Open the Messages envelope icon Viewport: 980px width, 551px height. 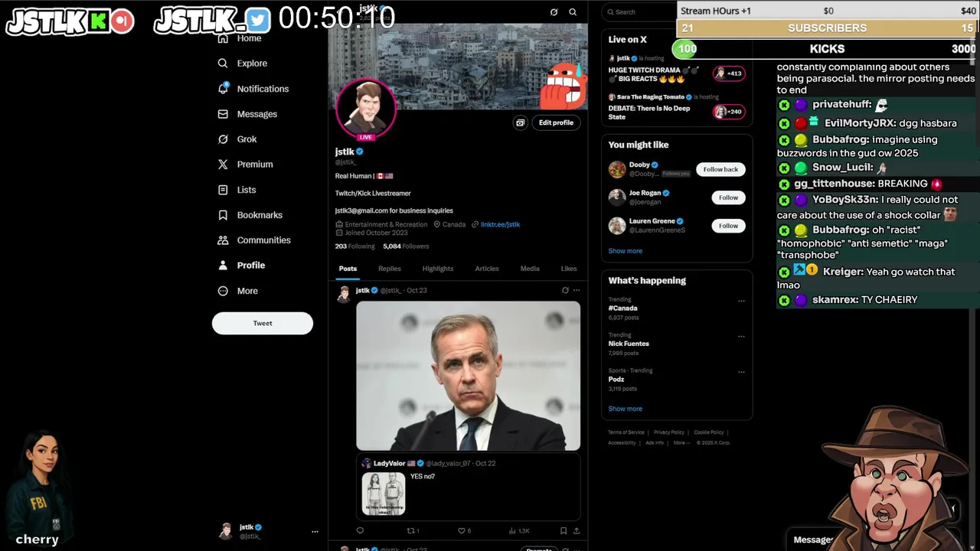click(x=223, y=114)
